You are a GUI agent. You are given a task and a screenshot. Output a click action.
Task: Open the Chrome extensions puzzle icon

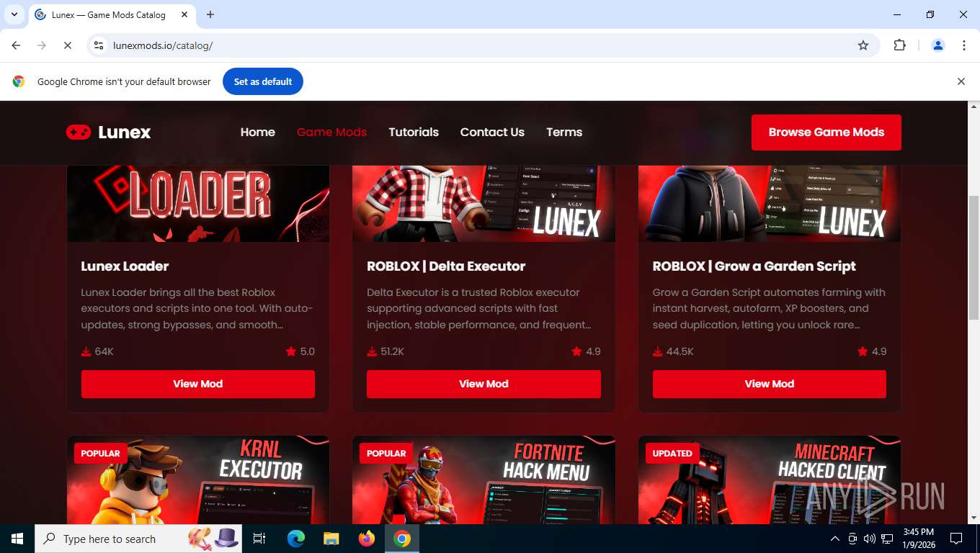tap(899, 45)
